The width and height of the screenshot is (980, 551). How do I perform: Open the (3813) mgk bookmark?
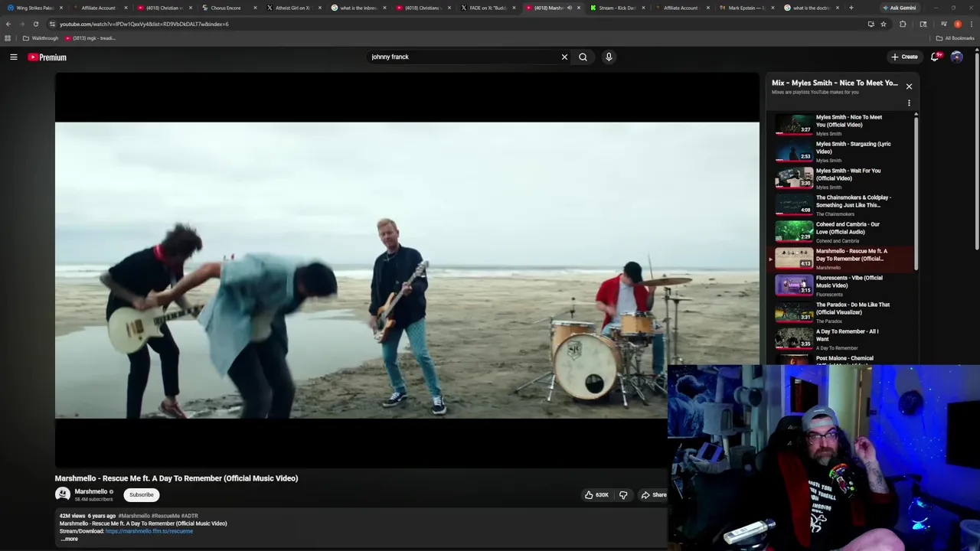pyautogui.click(x=90, y=38)
